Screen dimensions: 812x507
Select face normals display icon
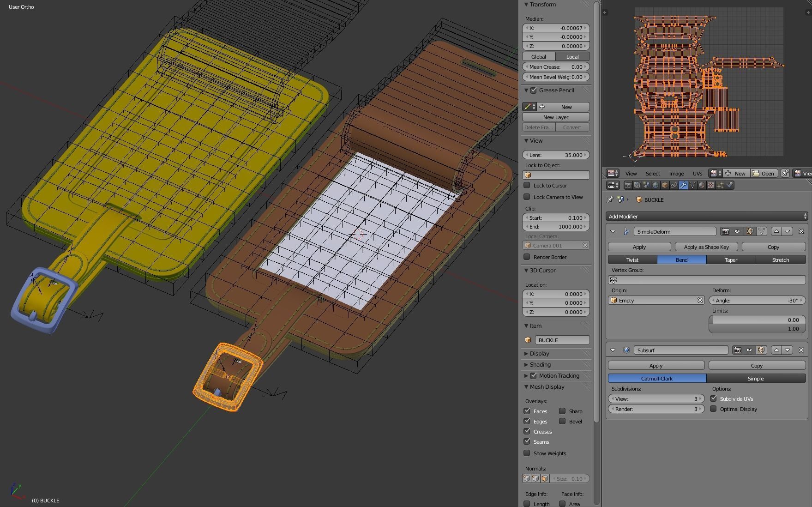[545, 478]
